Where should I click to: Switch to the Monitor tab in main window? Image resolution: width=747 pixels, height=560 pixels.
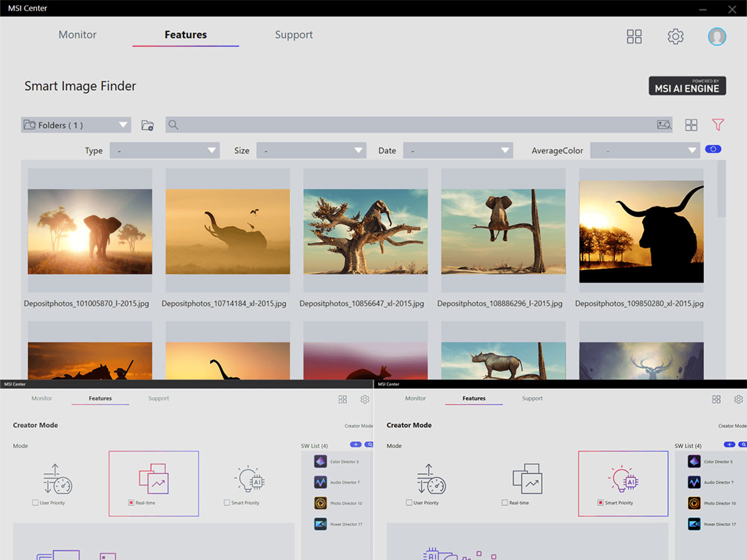point(77,35)
